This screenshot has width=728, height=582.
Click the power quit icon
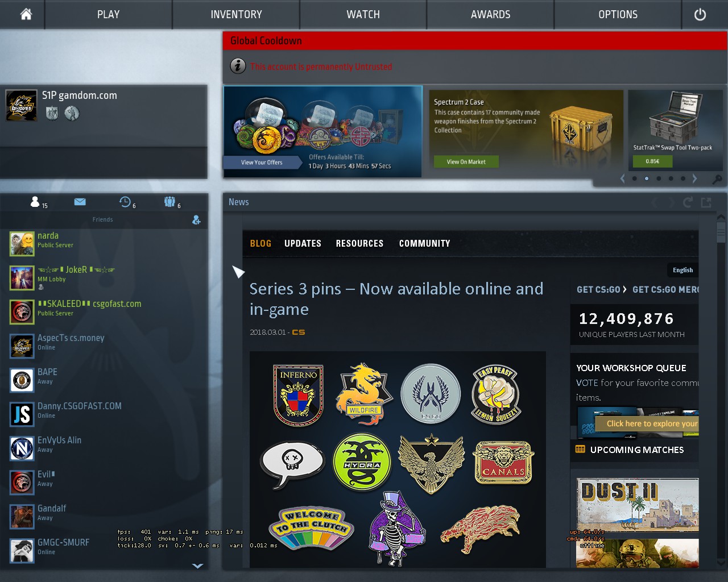pyautogui.click(x=700, y=15)
